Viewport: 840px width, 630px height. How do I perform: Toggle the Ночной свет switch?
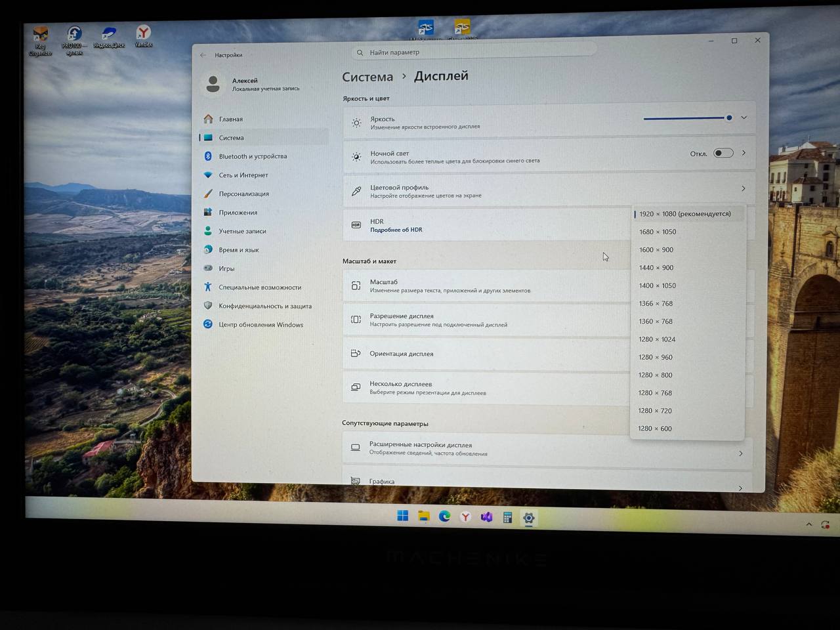click(x=723, y=154)
